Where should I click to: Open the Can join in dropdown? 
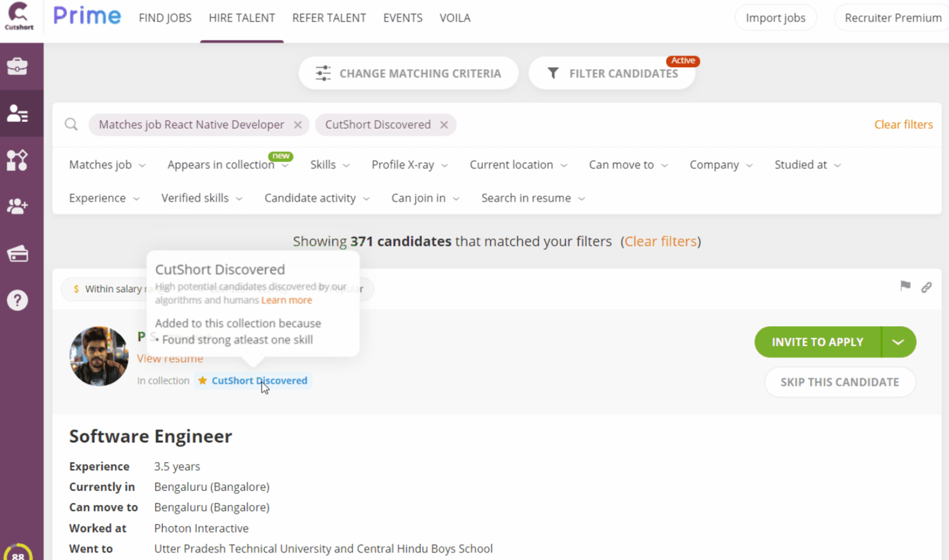coord(426,198)
